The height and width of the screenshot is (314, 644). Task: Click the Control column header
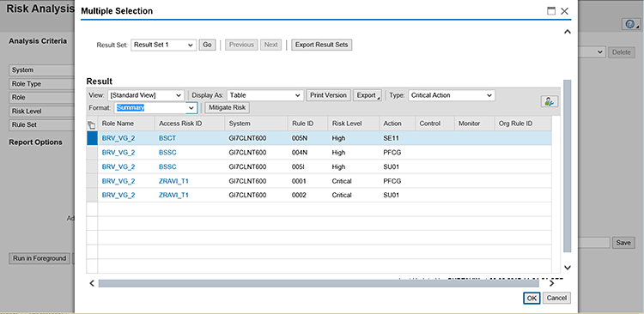[x=434, y=124]
